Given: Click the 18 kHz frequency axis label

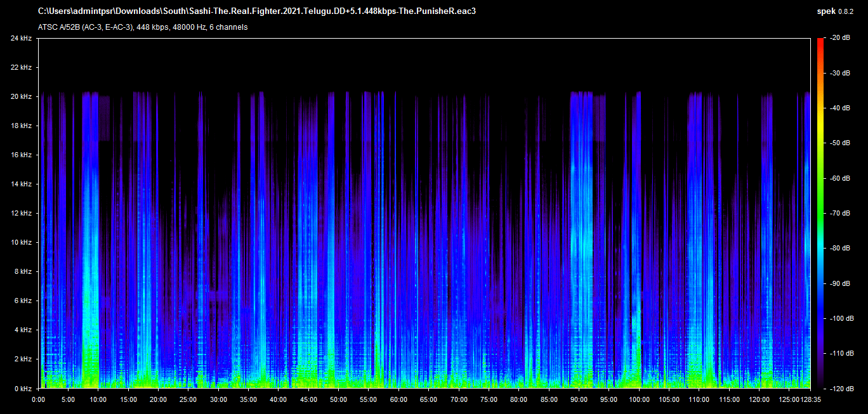Looking at the screenshot, I should click(21, 126).
